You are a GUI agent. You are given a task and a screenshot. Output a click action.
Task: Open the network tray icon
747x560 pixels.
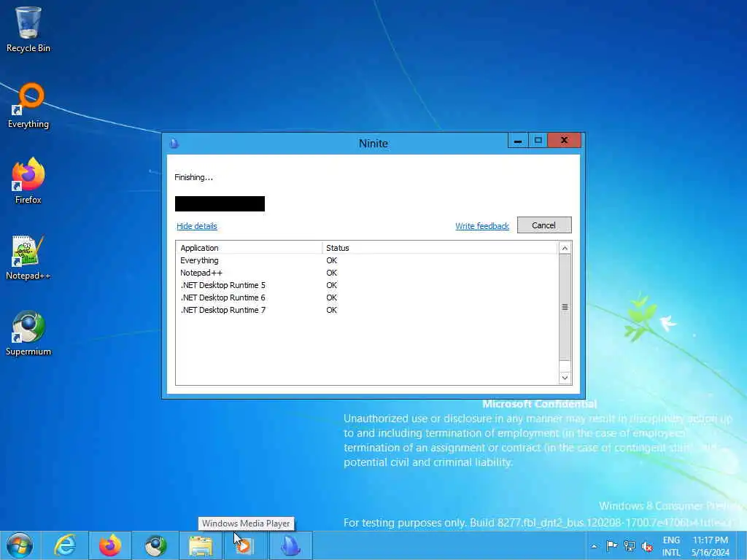(x=630, y=545)
